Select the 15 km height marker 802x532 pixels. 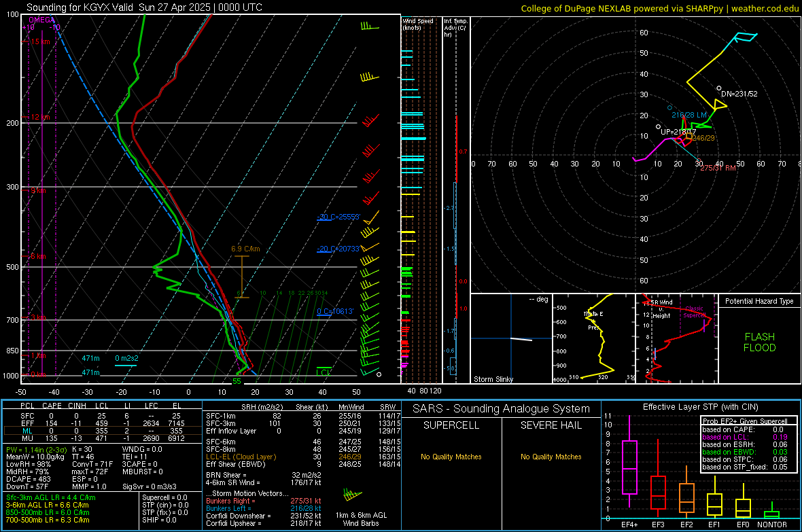[x=39, y=41]
